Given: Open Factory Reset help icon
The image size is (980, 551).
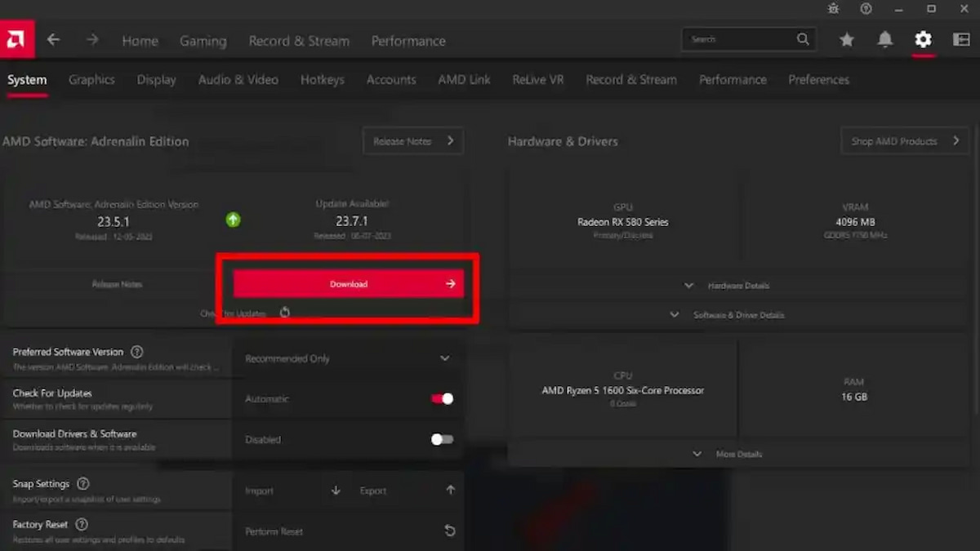Looking at the screenshot, I should pyautogui.click(x=82, y=524).
